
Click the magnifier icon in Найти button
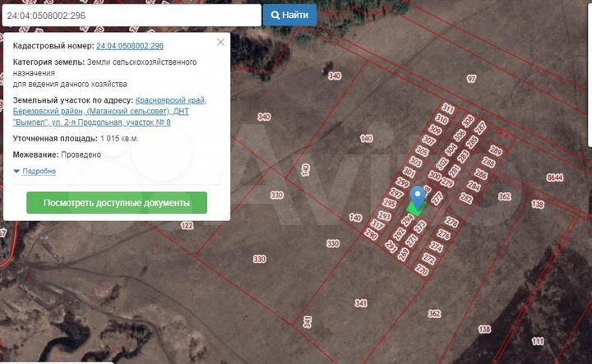(x=275, y=16)
